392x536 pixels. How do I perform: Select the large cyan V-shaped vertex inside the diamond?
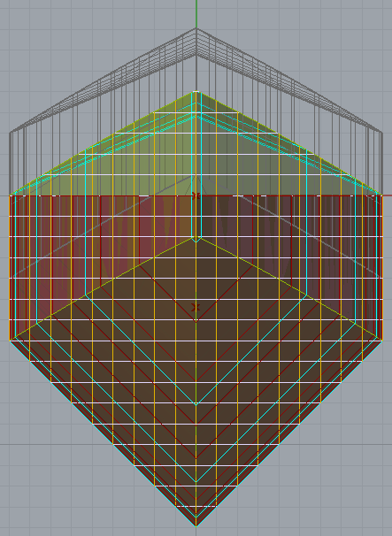[196, 404]
